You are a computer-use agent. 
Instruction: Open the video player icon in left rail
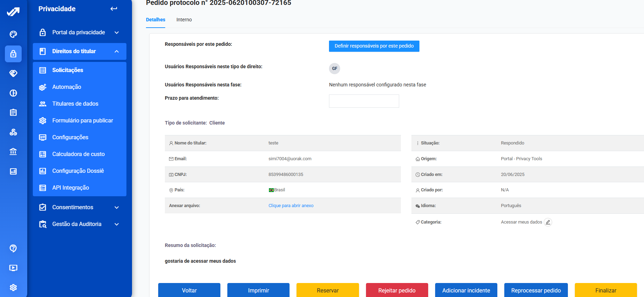click(x=13, y=268)
